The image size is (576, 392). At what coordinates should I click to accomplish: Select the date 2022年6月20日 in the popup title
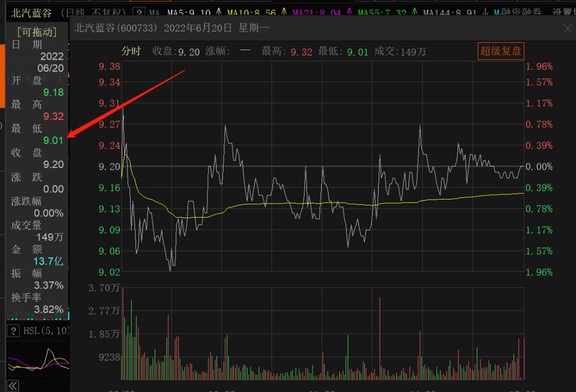(x=198, y=28)
